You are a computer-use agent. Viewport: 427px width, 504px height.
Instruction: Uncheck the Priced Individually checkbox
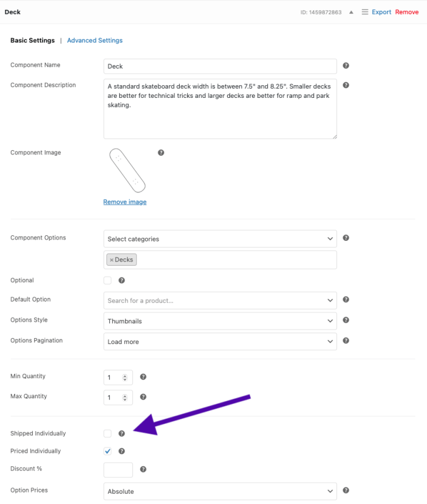pyautogui.click(x=108, y=451)
